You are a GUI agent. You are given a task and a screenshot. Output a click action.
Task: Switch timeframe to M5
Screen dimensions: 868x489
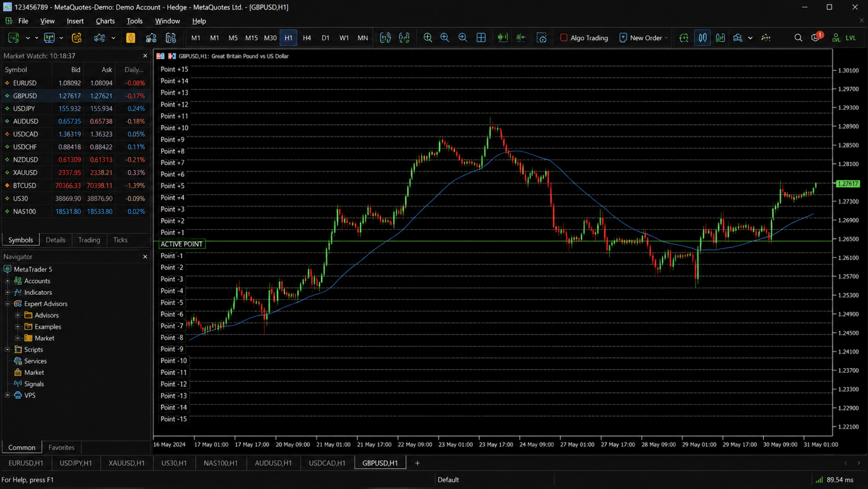(233, 38)
